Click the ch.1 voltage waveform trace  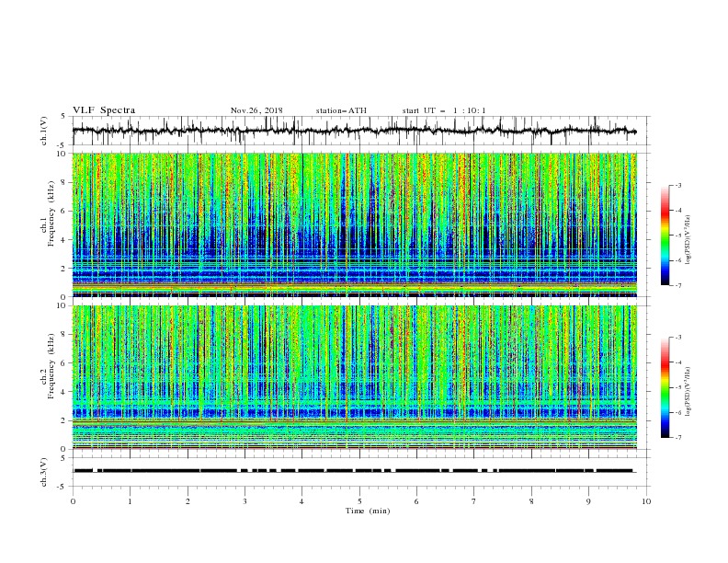[x=354, y=131]
